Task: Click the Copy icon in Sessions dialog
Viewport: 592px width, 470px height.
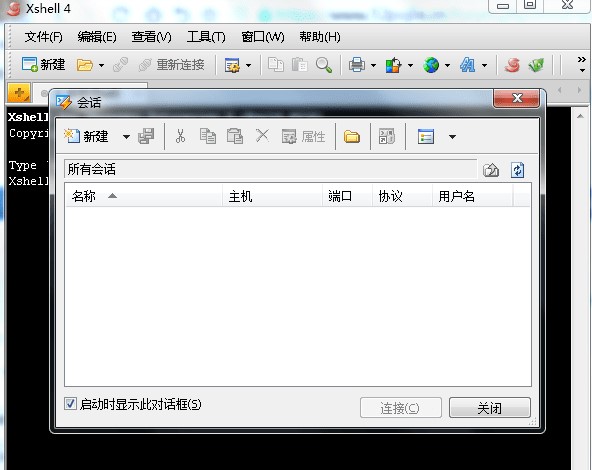Action: coord(208,136)
